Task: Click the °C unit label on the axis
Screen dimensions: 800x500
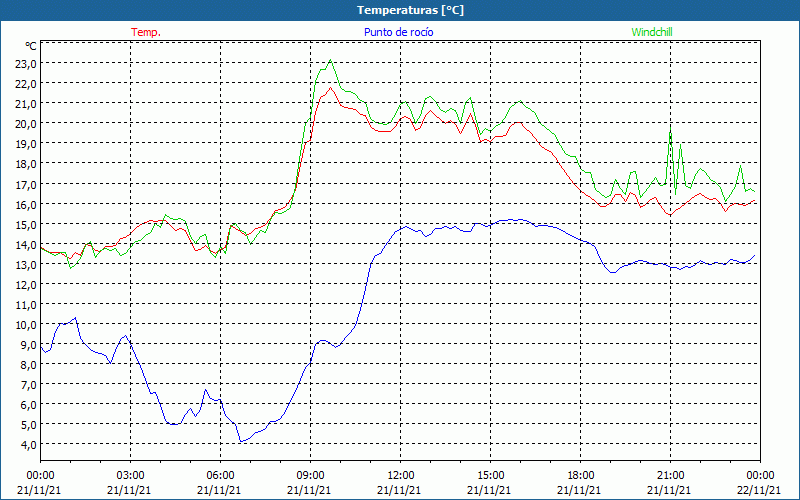Action: 31,46
